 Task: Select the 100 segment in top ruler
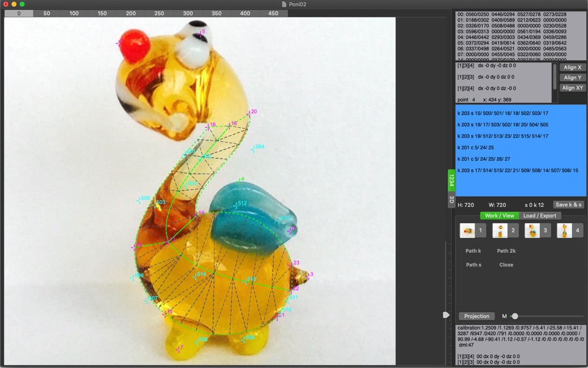point(74,13)
